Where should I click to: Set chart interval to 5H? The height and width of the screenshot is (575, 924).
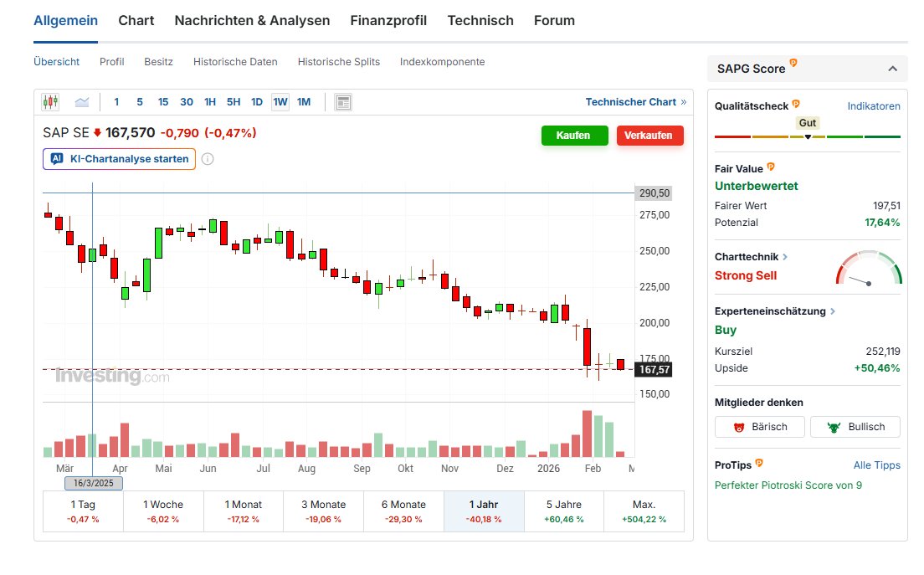pos(234,102)
